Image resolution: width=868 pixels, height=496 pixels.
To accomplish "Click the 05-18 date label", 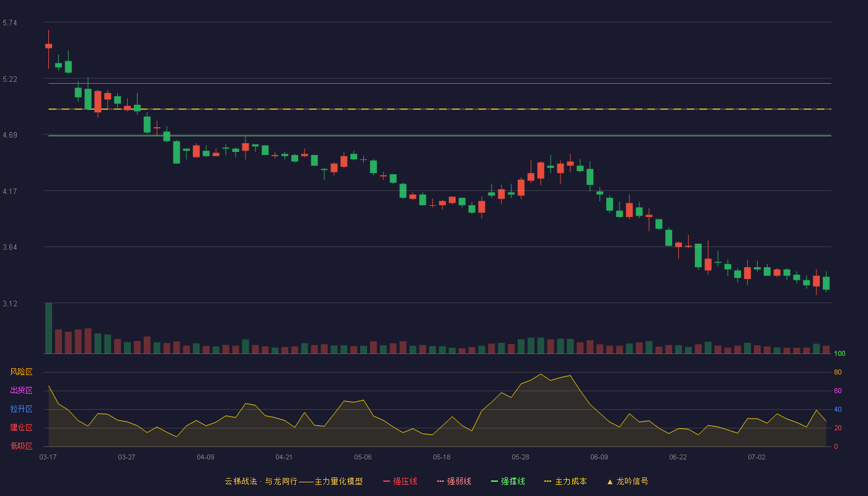I will click(441, 457).
